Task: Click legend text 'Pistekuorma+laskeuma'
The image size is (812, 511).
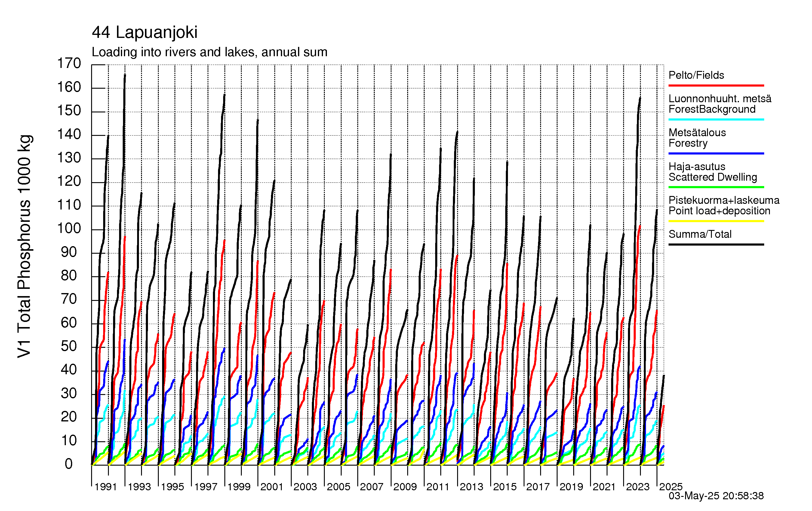Action: (724, 200)
